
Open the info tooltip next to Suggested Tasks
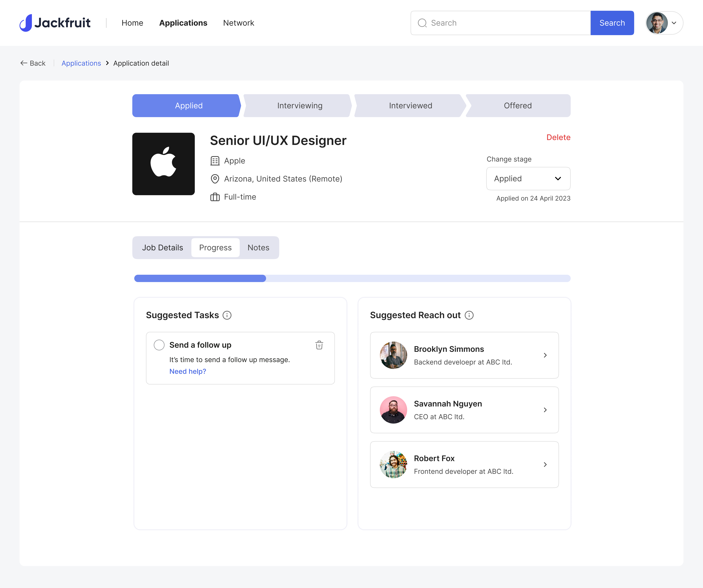tap(227, 315)
